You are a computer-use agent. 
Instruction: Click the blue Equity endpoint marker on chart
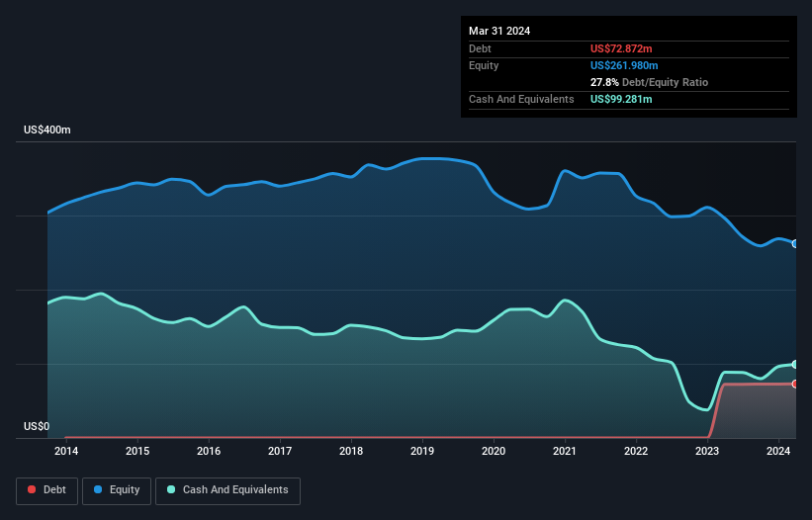click(794, 243)
